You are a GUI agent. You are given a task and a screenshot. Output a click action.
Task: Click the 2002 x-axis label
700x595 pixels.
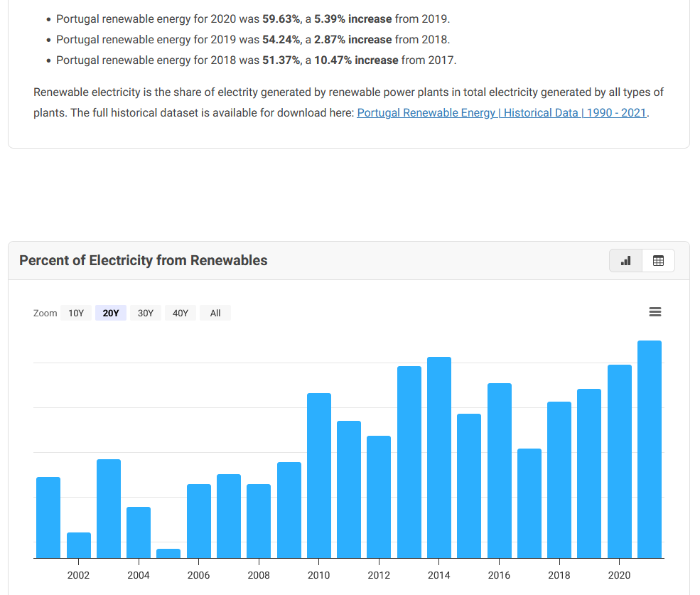click(x=79, y=575)
